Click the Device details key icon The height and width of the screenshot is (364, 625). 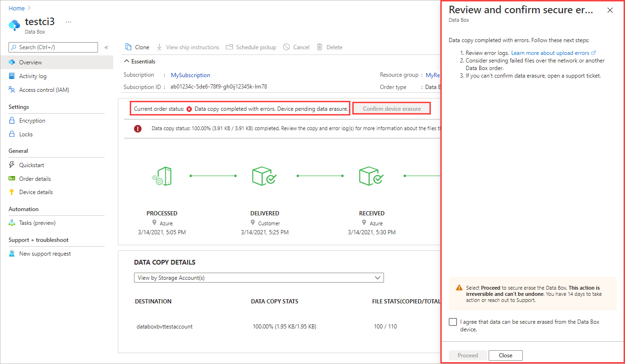(12, 192)
